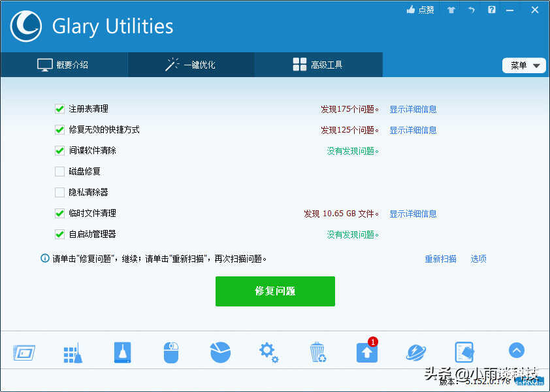Click the thumbs-up 点赞 icon

click(x=410, y=10)
